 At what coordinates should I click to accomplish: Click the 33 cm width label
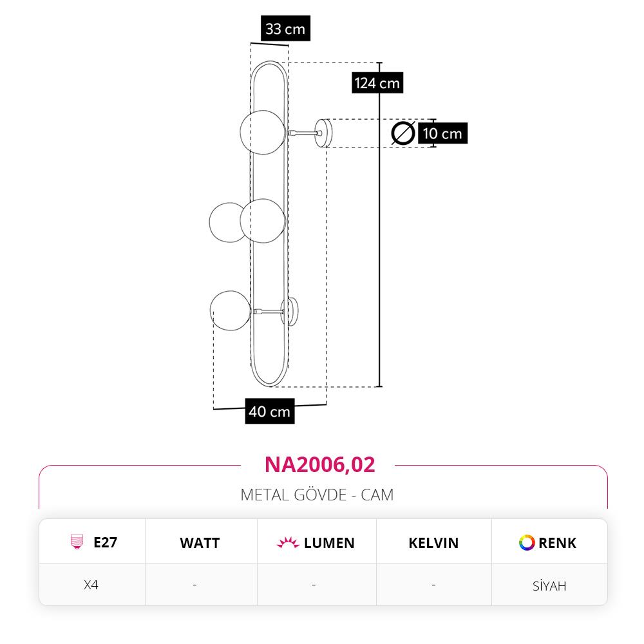pyautogui.click(x=285, y=28)
